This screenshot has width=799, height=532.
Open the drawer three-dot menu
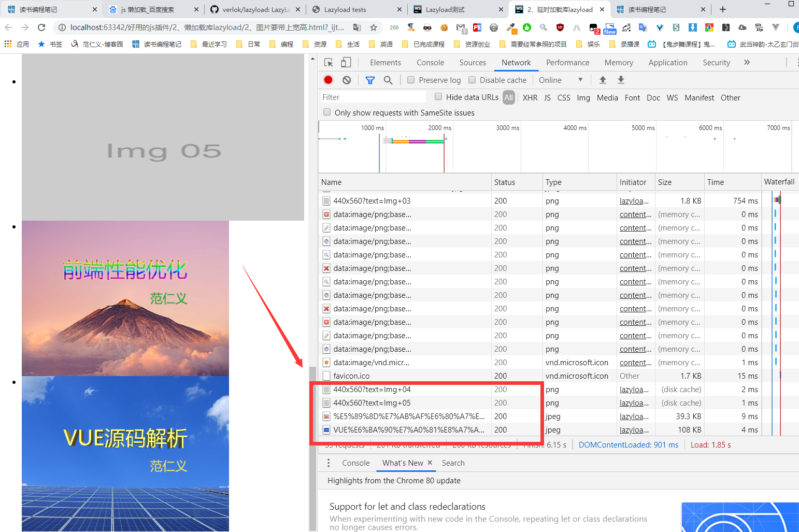(x=329, y=463)
